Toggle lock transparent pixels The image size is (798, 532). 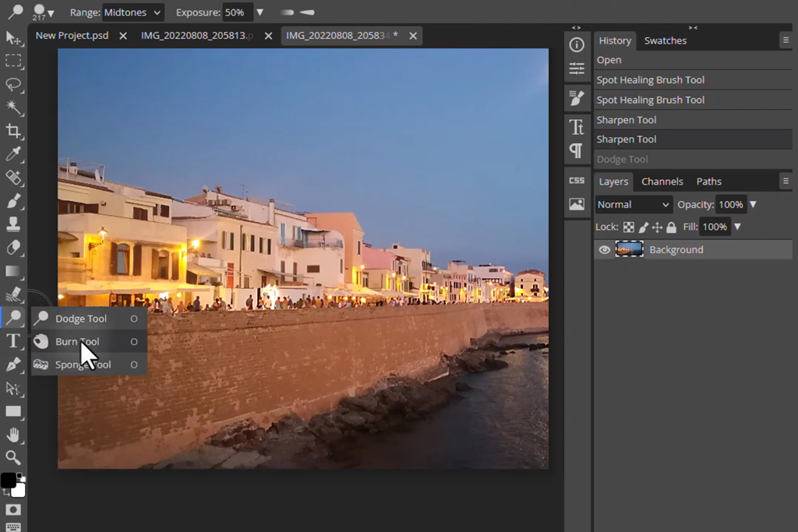pyautogui.click(x=628, y=227)
